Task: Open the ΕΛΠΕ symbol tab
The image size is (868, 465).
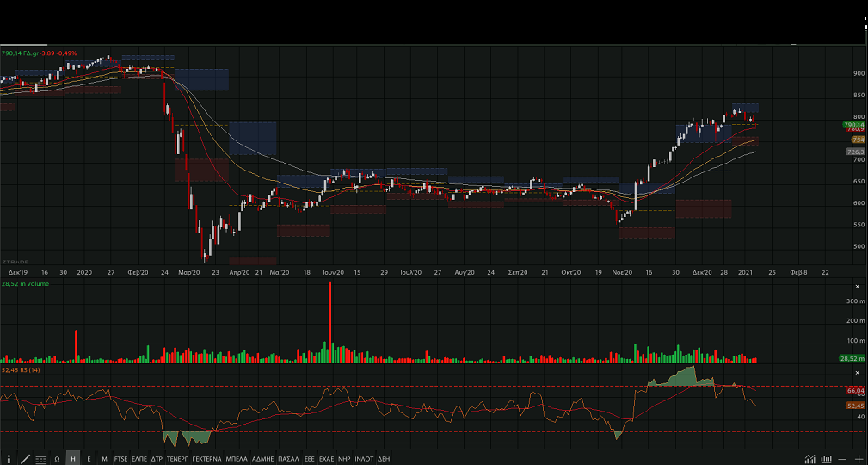Action: pyautogui.click(x=139, y=459)
